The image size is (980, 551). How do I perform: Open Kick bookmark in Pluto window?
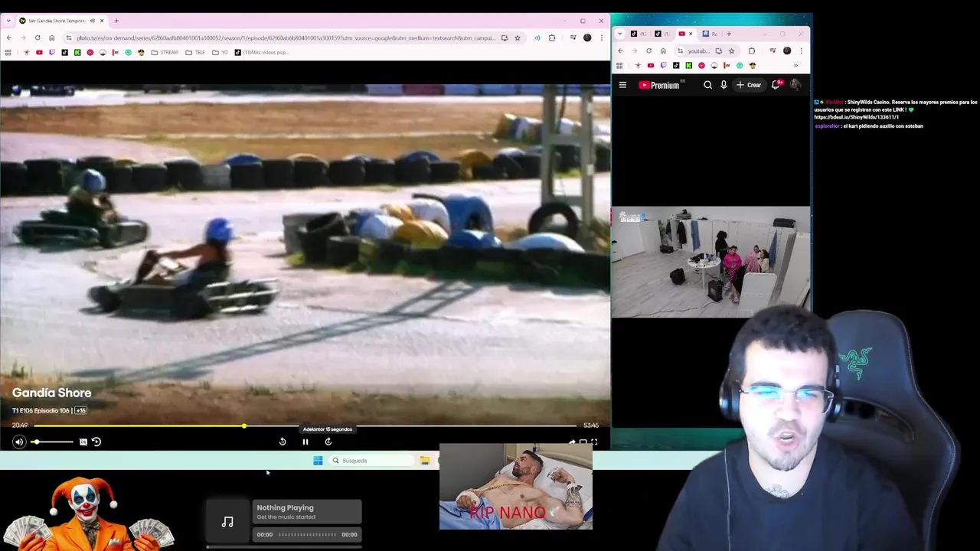pos(77,52)
